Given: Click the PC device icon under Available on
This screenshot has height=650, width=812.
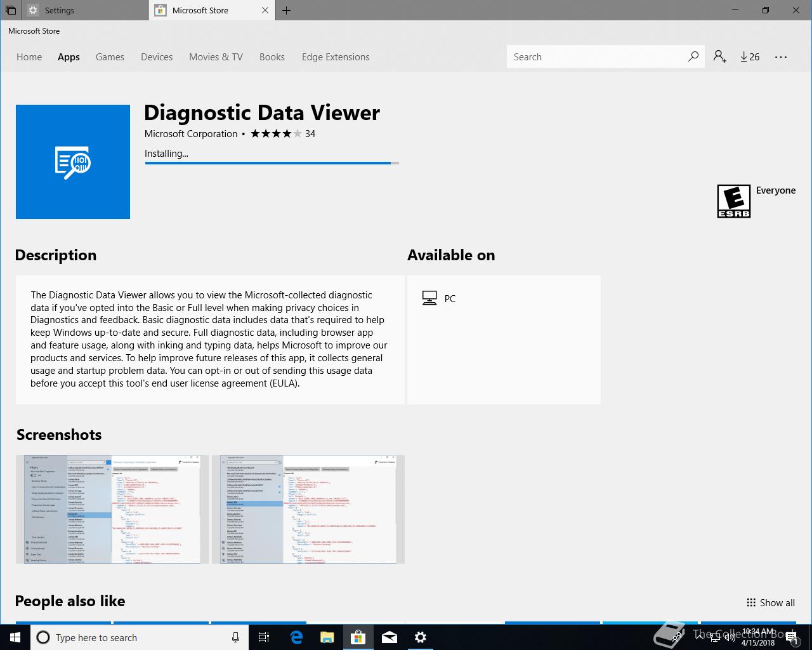Looking at the screenshot, I should [x=429, y=298].
